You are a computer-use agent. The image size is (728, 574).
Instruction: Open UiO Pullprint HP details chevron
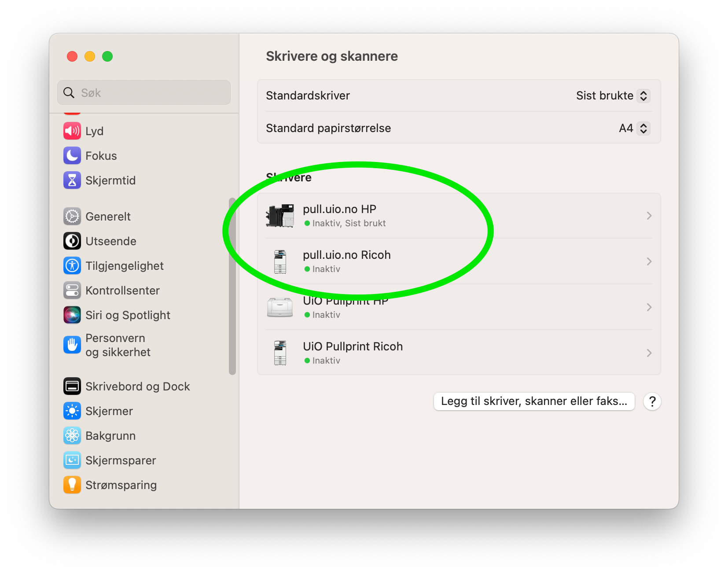point(649,307)
